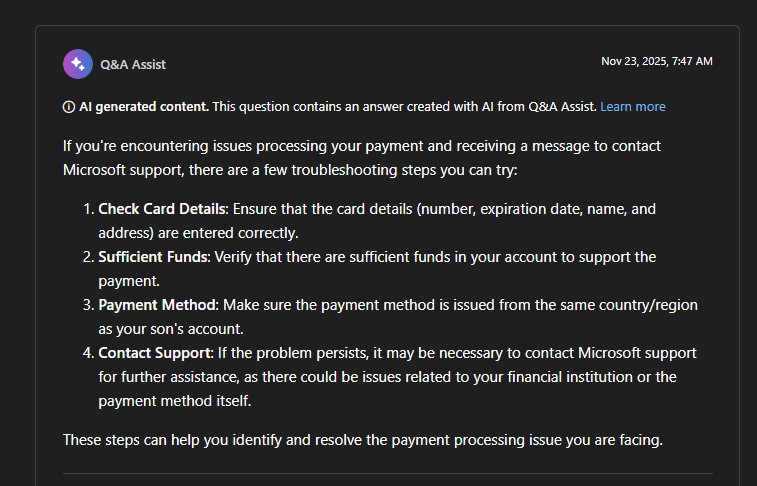Click the info icon beside AI generated content

pos(69,107)
